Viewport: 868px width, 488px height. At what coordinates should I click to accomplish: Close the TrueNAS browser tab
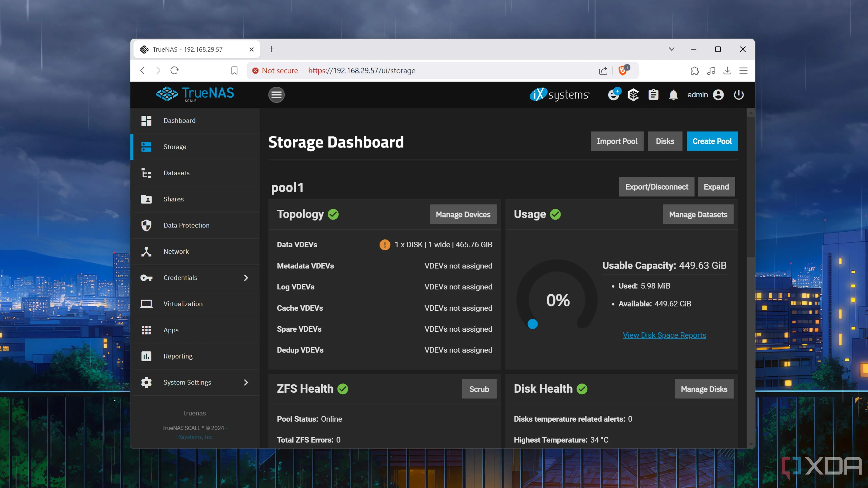pyautogui.click(x=251, y=49)
